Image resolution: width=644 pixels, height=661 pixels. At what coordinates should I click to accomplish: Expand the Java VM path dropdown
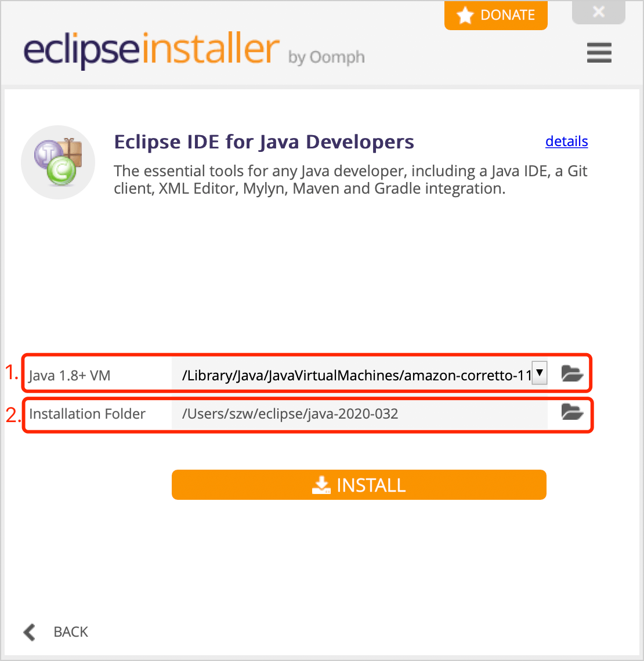pos(540,373)
